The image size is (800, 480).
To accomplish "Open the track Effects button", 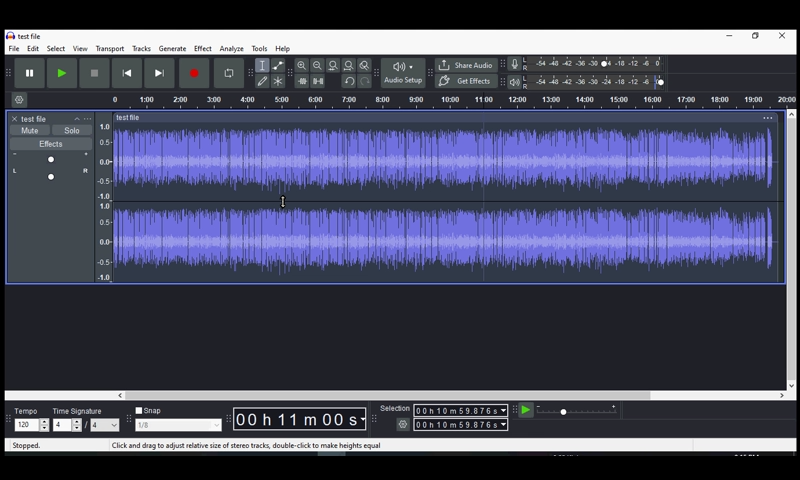I will (51, 144).
